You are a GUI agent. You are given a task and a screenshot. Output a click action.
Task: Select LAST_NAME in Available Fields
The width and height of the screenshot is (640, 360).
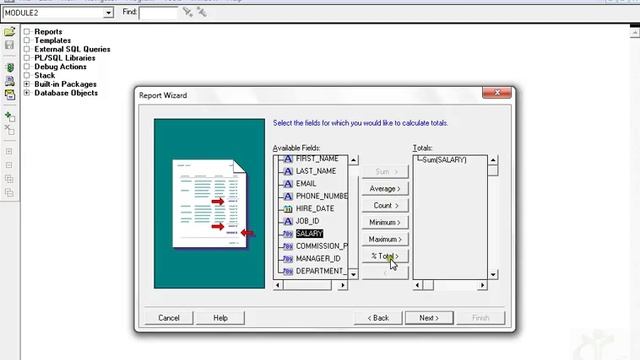pos(316,171)
